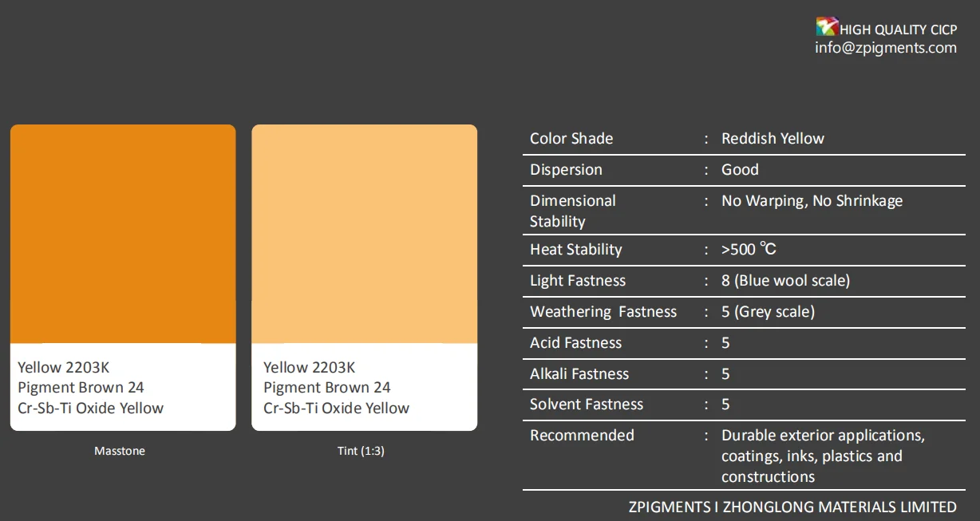Select the light orange Tint color swatch
Screen dimensions: 980x521
point(364,234)
